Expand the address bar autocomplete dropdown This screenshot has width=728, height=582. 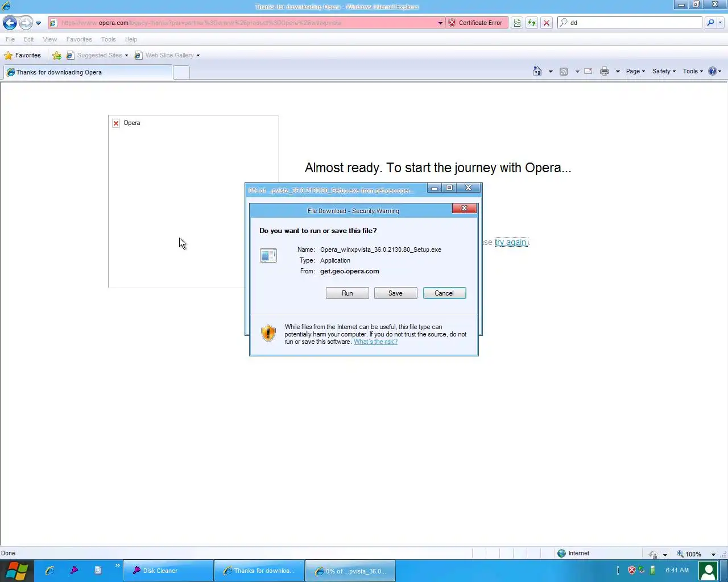[440, 23]
